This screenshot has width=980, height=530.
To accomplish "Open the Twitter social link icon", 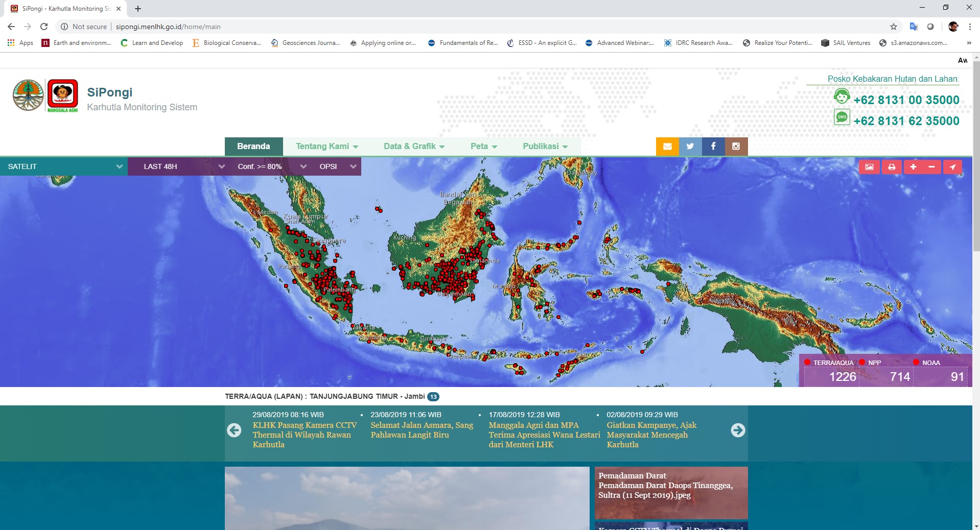I will 690,147.
